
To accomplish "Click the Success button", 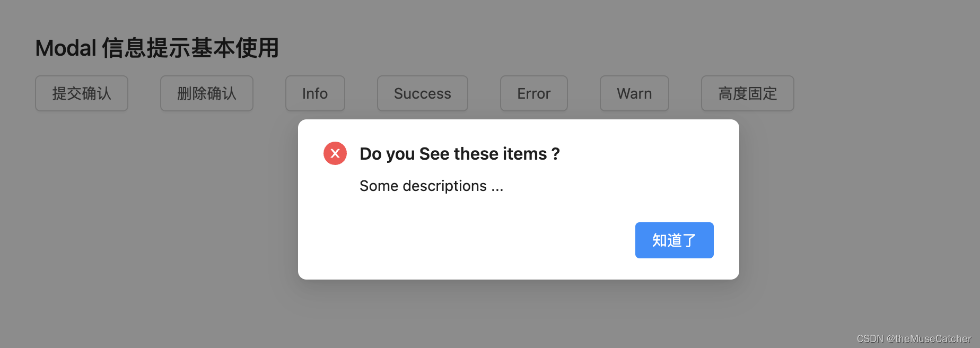I will [x=423, y=93].
